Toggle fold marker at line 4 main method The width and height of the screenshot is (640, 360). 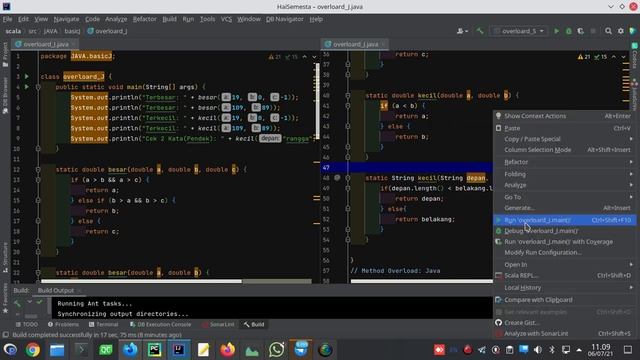[x=38, y=87]
